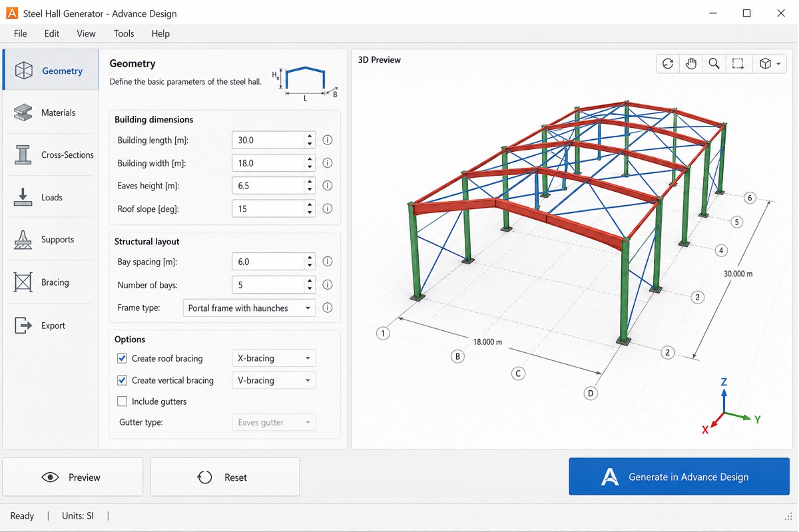The image size is (799, 532).
Task: Click the window resize grip in status bar
Action: point(790,517)
